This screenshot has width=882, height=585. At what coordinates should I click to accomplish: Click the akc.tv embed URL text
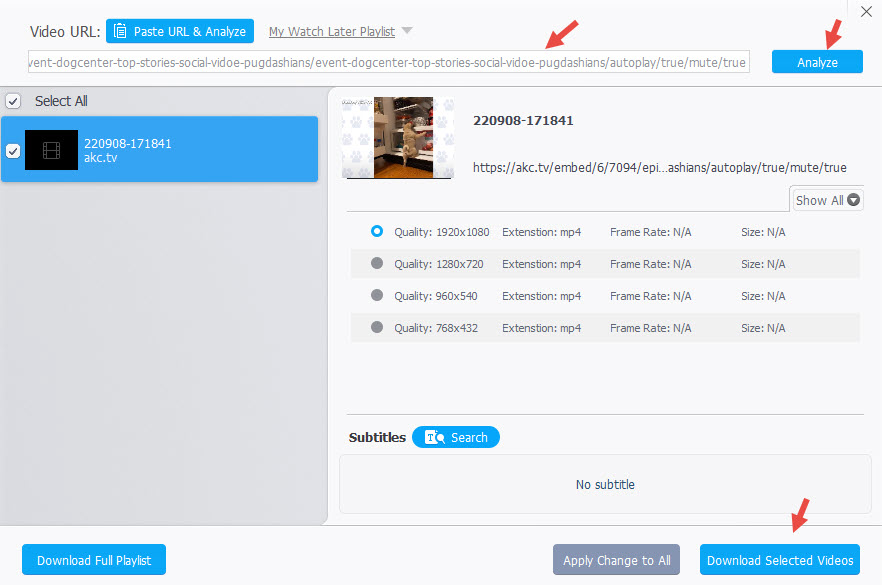tap(659, 168)
